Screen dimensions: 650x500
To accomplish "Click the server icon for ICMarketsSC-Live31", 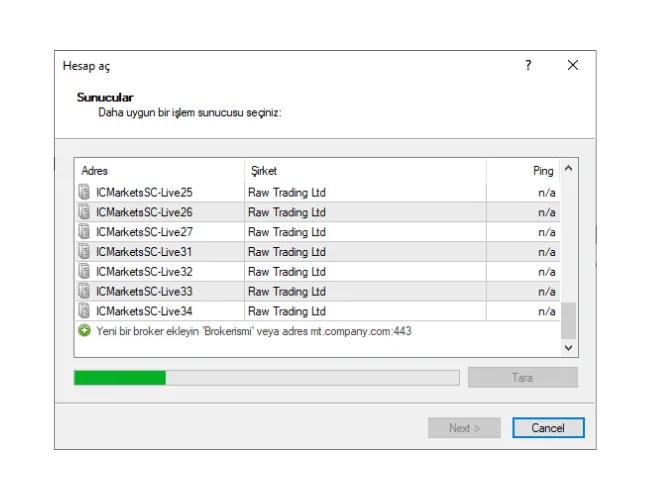I will coord(84,252).
